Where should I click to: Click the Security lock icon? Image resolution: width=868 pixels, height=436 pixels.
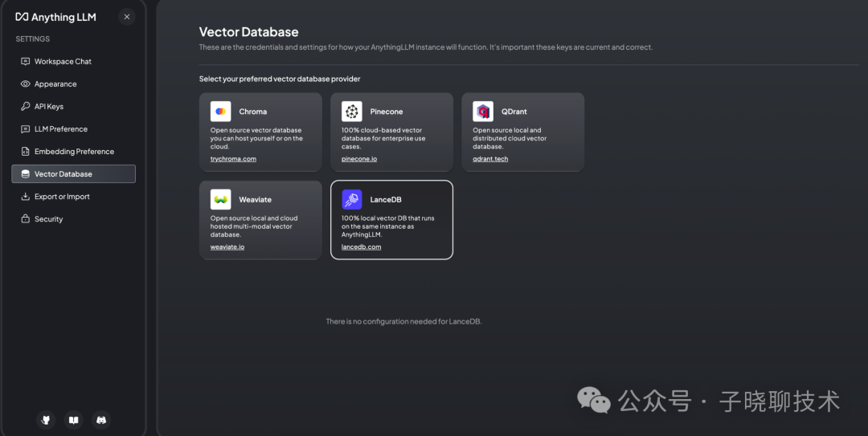tap(25, 218)
